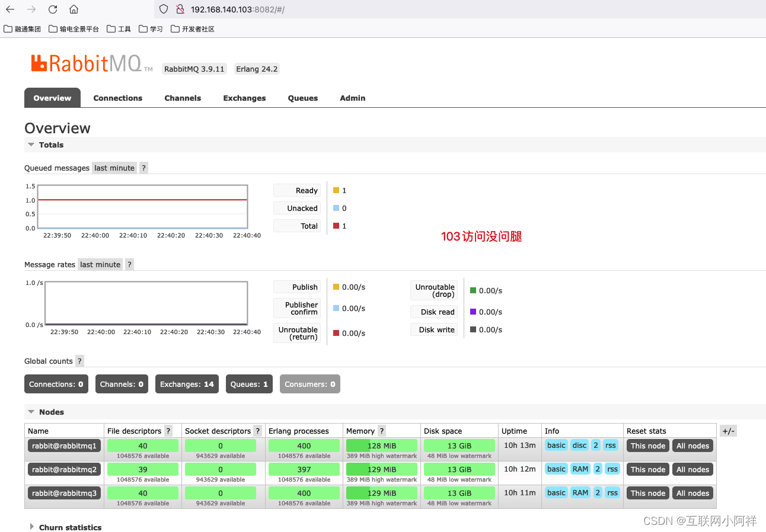
Task: Click the 128 MiB memory bar for rabbitmq1
Action: (382, 446)
